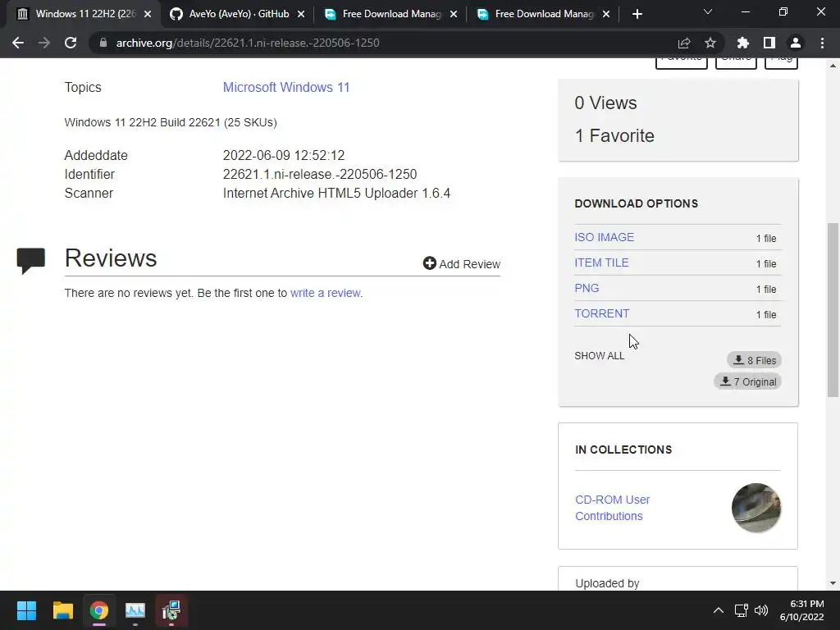Click SHOW ALL download files
Screen dimensions: 840x630
point(599,356)
